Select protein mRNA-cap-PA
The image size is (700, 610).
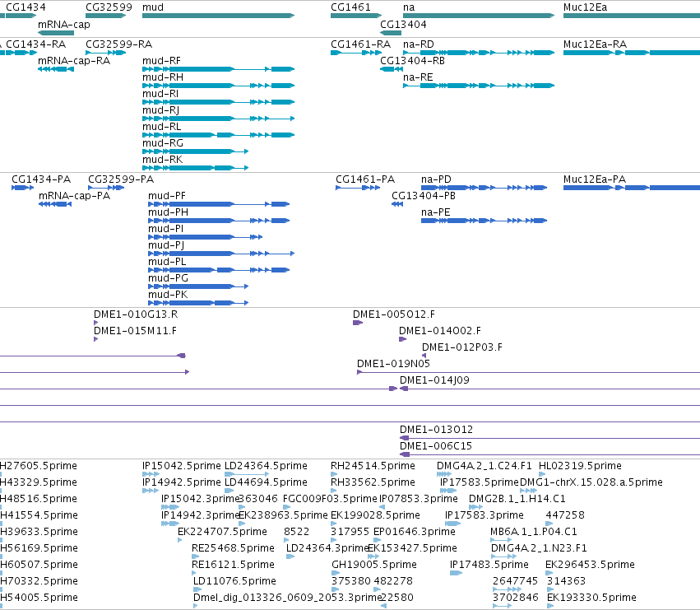click(x=55, y=204)
